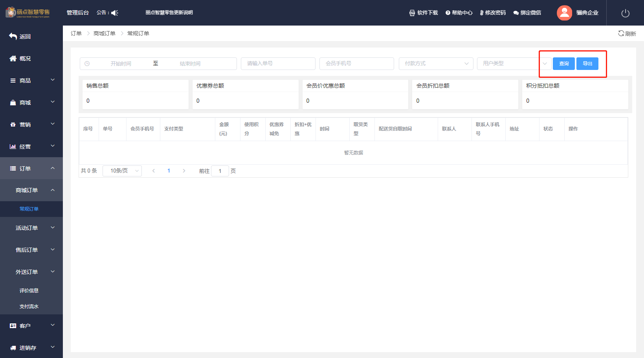The width and height of the screenshot is (644, 358).
Task: Go to next page arrow in pagination
Action: point(184,171)
